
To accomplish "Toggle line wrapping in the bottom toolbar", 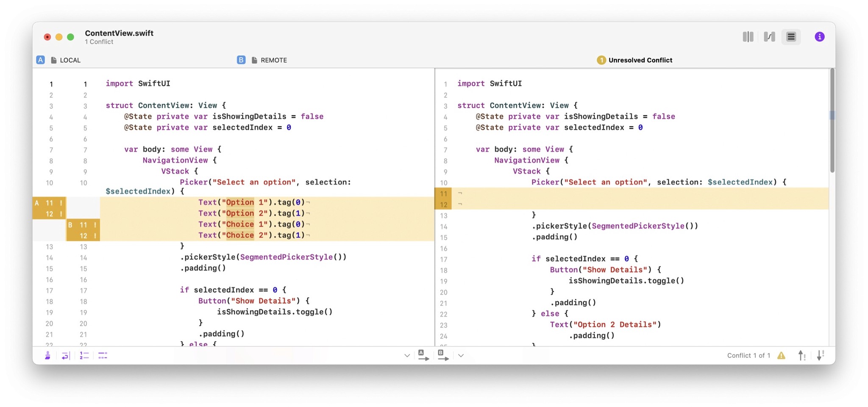I will [x=65, y=355].
